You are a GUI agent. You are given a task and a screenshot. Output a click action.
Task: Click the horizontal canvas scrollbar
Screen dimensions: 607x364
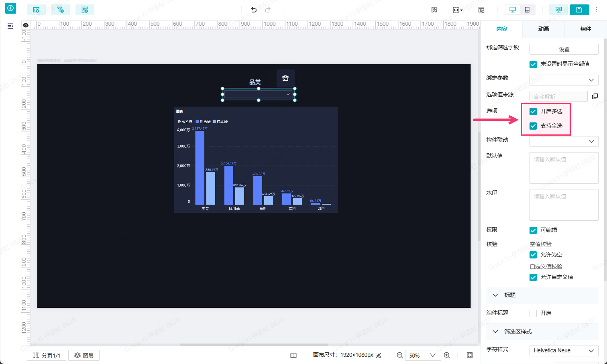(x=254, y=345)
